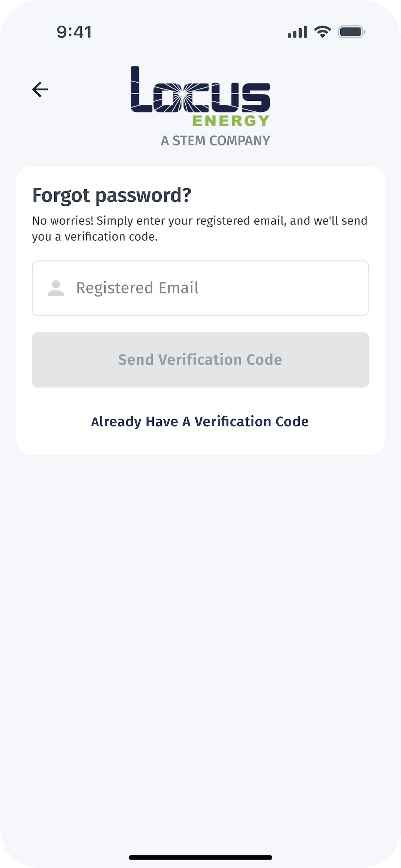Click the person icon in email field
This screenshot has width=401, height=868.
56,288
